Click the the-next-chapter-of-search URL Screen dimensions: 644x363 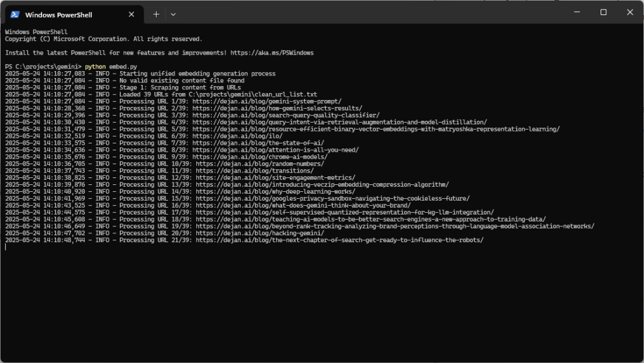pyautogui.click(x=340, y=241)
